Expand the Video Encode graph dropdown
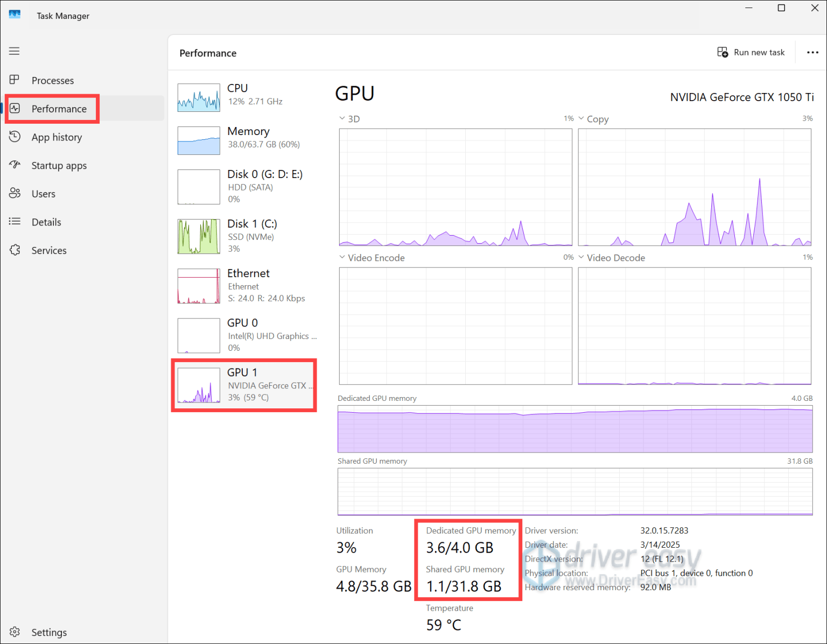The height and width of the screenshot is (644, 827). point(342,257)
